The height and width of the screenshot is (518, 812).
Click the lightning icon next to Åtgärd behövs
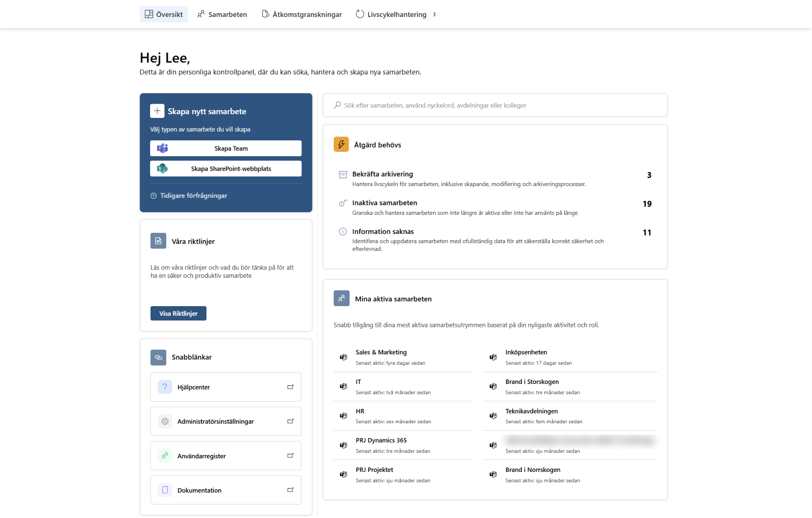tap(341, 144)
